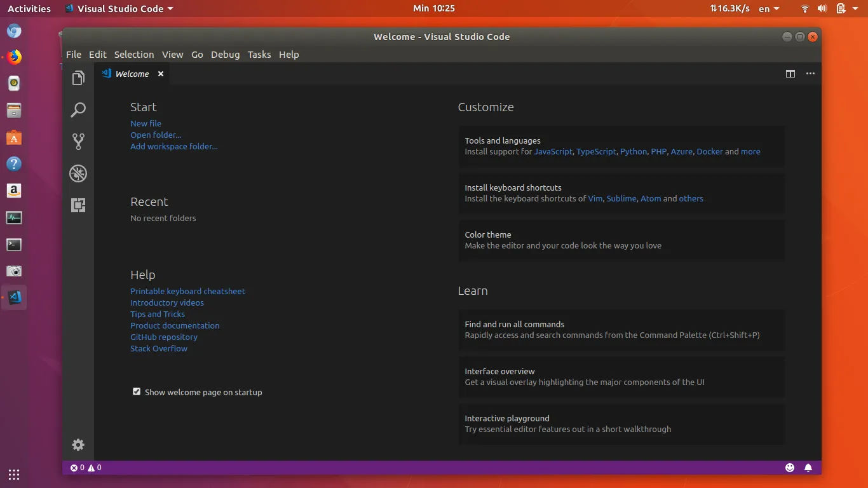Open the Extensions view

78,205
